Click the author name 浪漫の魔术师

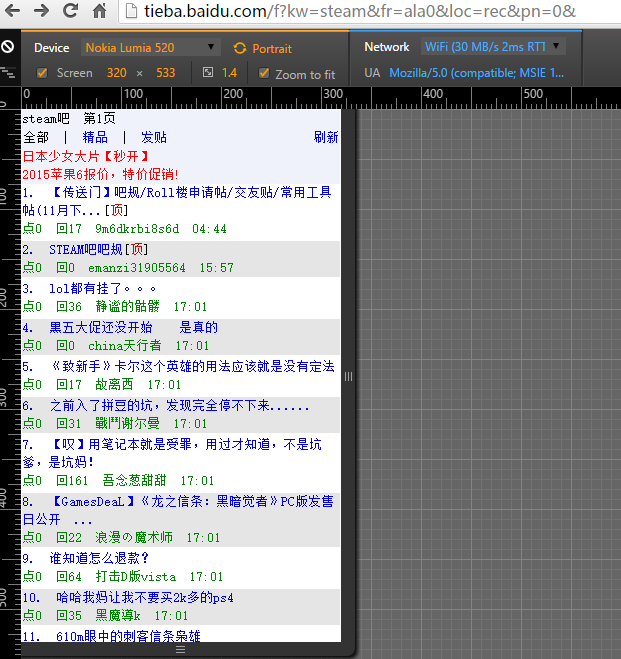(134, 537)
